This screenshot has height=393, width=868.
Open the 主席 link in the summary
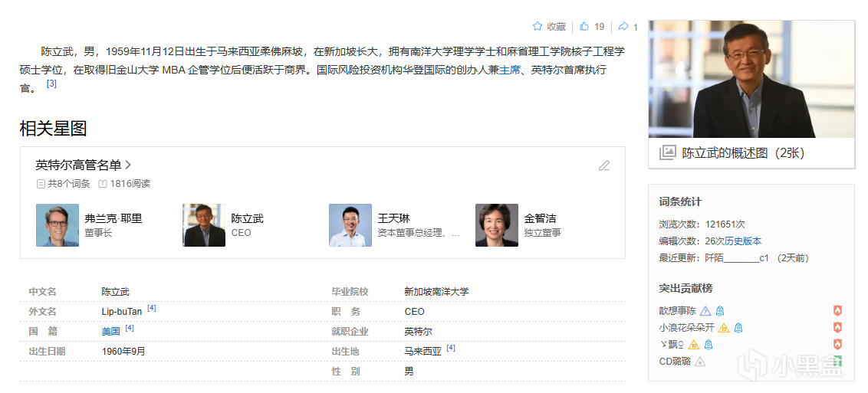508,70
